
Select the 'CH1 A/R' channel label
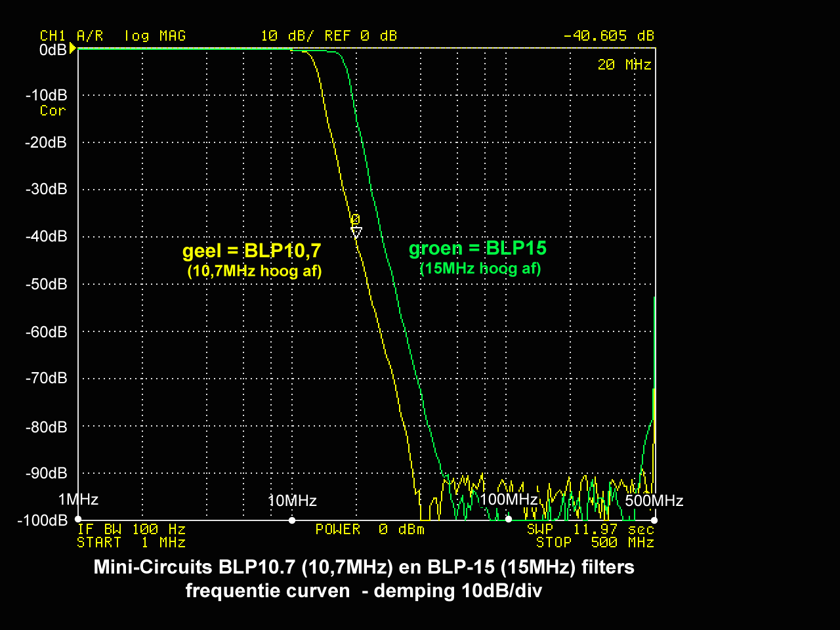(x=72, y=35)
